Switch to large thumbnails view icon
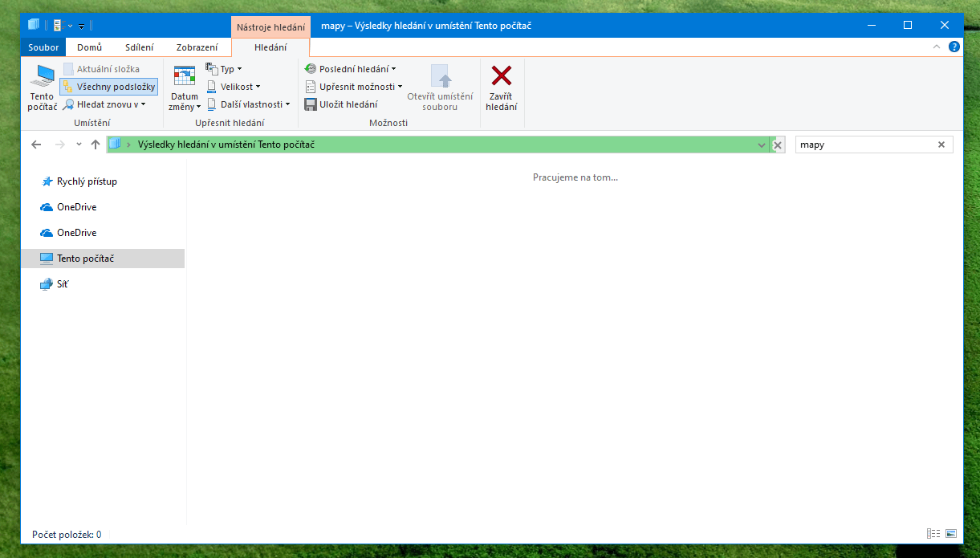 951,534
